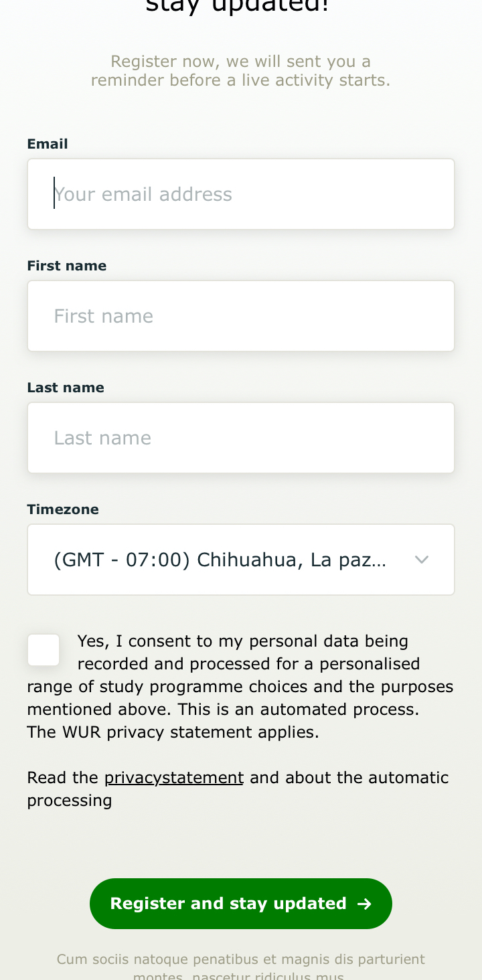Click the Email field label
The width and height of the screenshot is (482, 980).
(x=48, y=144)
